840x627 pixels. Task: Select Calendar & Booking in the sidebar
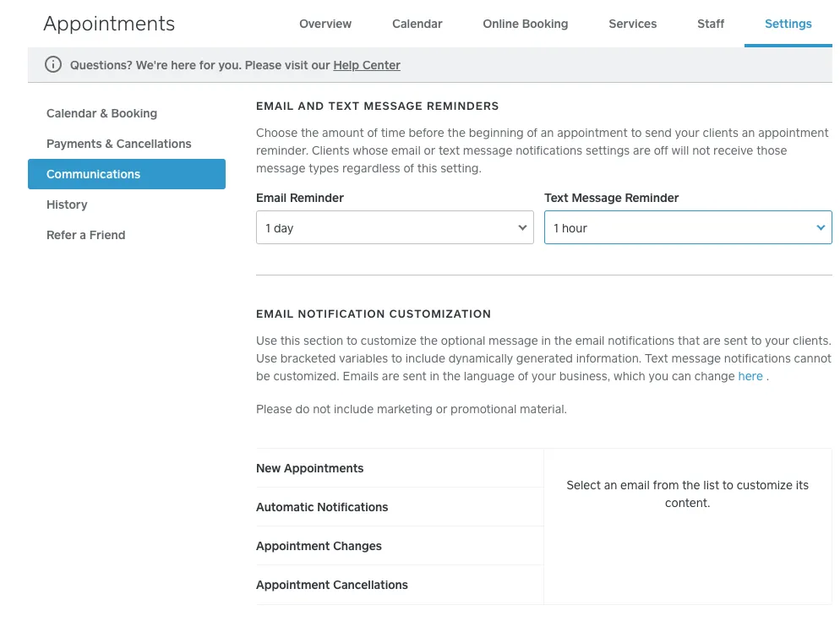click(x=101, y=113)
